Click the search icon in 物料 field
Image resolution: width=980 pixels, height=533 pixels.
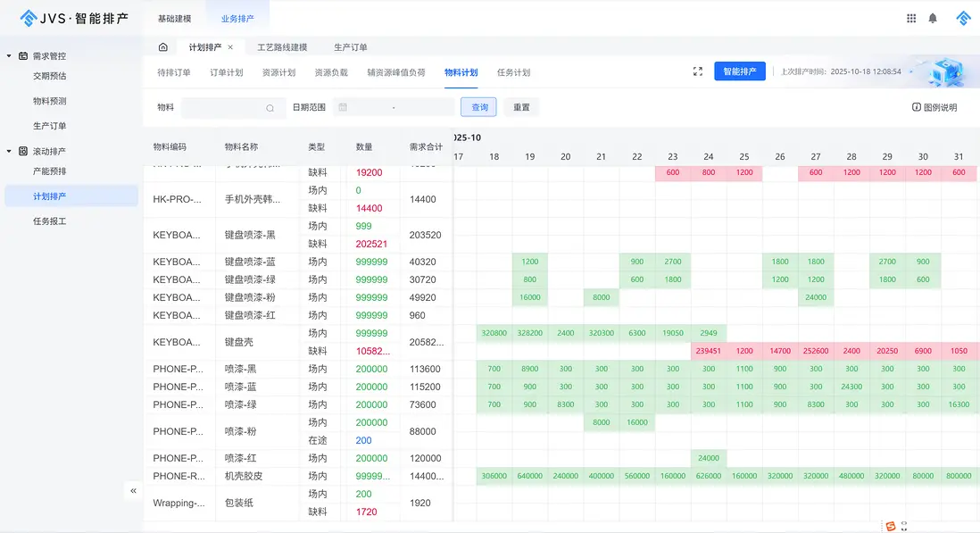point(270,108)
